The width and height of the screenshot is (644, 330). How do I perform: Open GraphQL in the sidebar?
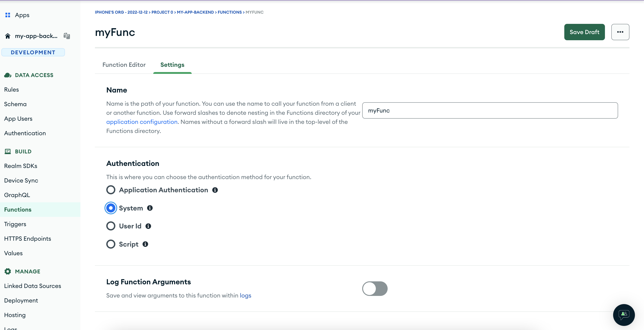pos(17,195)
